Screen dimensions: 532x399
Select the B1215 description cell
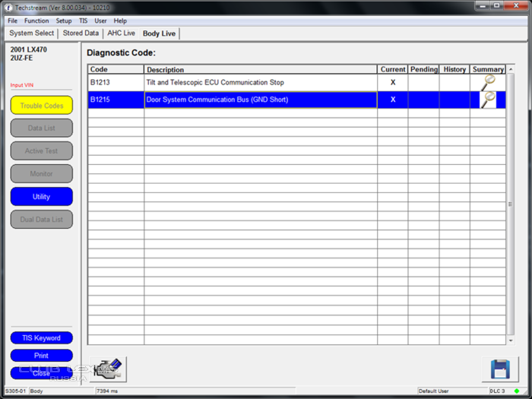click(261, 100)
